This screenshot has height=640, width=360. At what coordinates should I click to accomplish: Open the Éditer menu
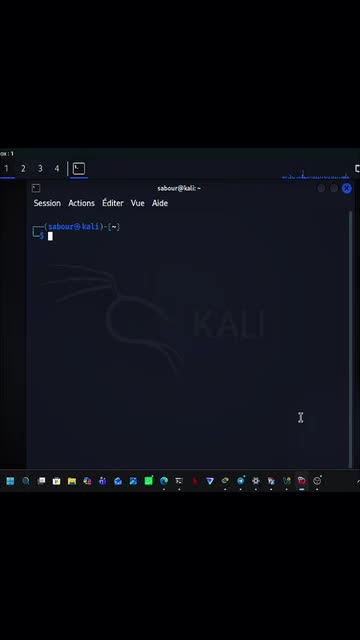tap(113, 203)
